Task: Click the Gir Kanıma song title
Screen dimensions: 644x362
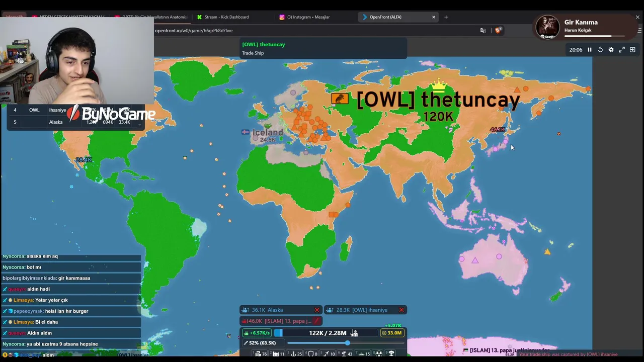Action: pos(581,22)
